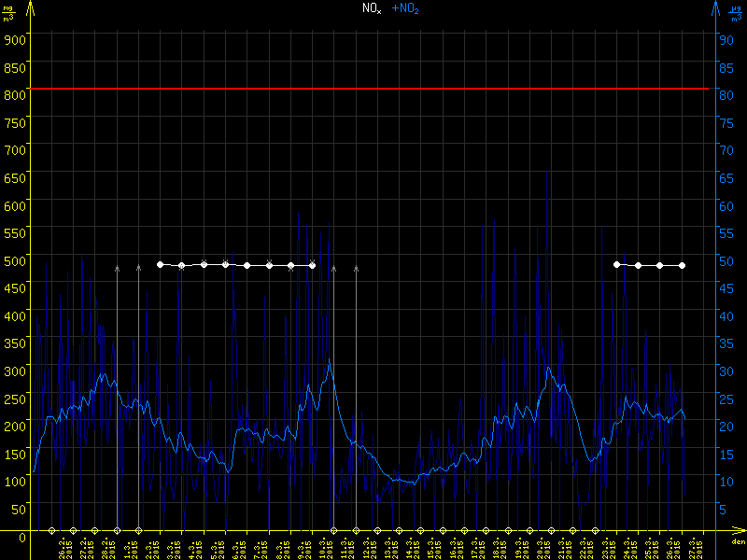
Task: Click the 50 value on right axis
Action: click(723, 259)
